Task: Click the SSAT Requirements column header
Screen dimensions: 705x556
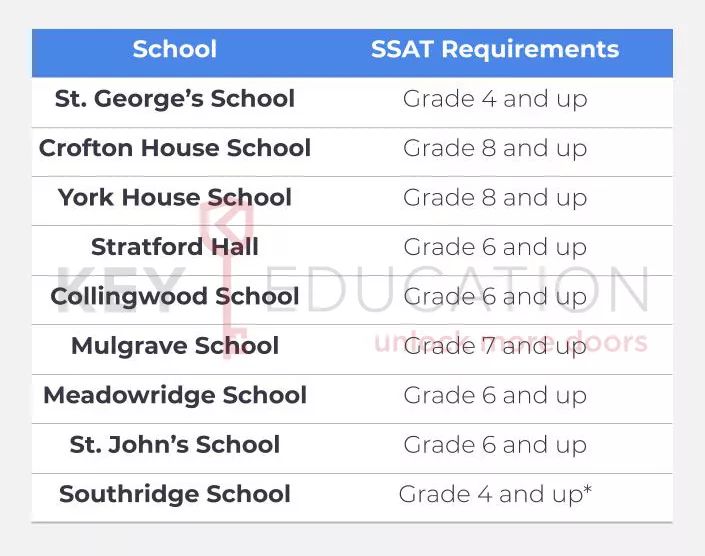Action: pyautogui.click(x=495, y=49)
